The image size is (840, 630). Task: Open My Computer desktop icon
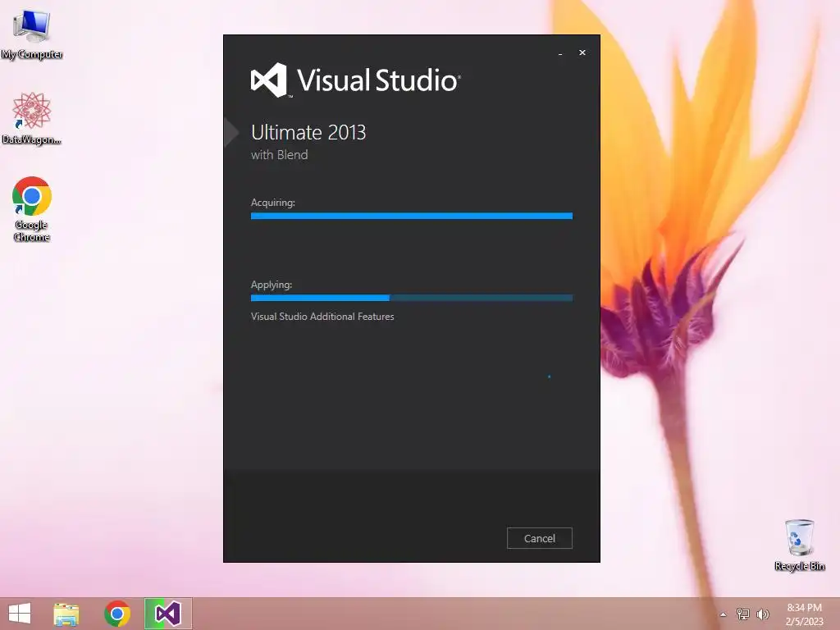[x=32, y=35]
